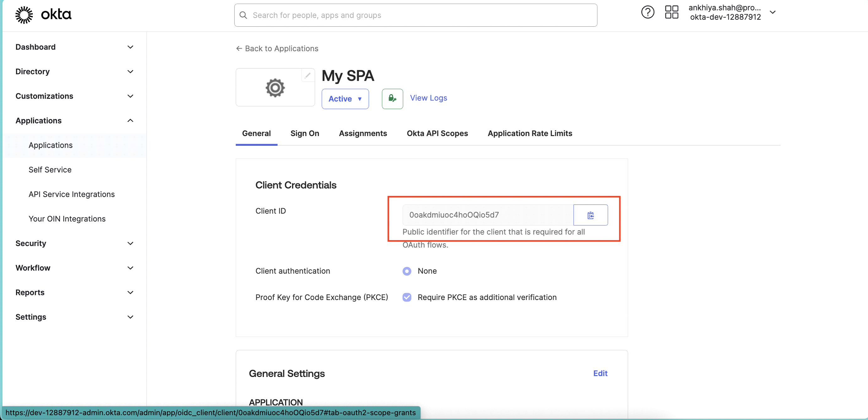
Task: Open the Application Rate Limits tab
Action: [530, 134]
